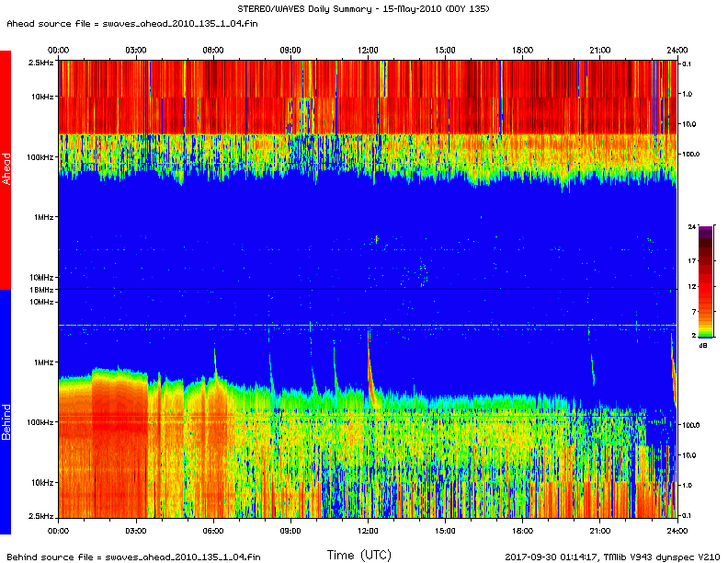Screen dimensions: 728x563
Task: Click the 03:00 label on the top time axis
Action: (x=135, y=50)
